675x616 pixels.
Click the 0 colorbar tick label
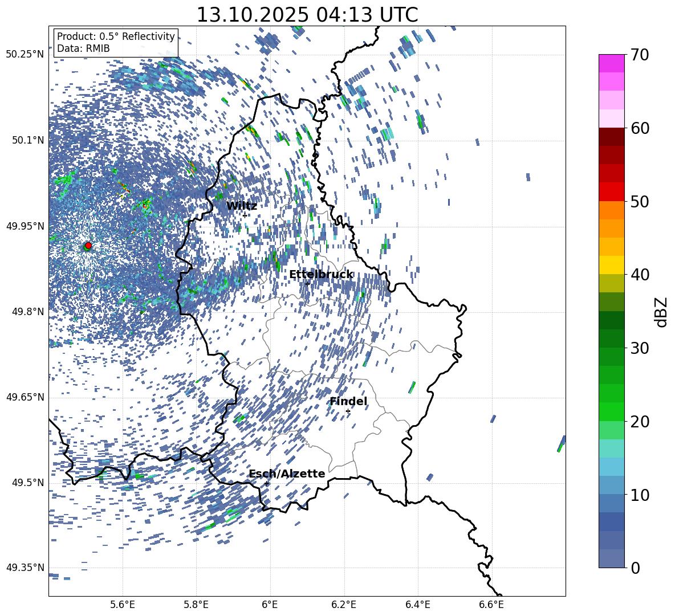click(636, 568)
